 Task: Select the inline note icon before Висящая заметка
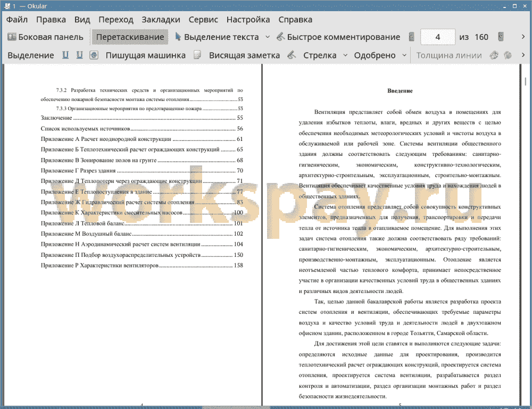point(197,55)
